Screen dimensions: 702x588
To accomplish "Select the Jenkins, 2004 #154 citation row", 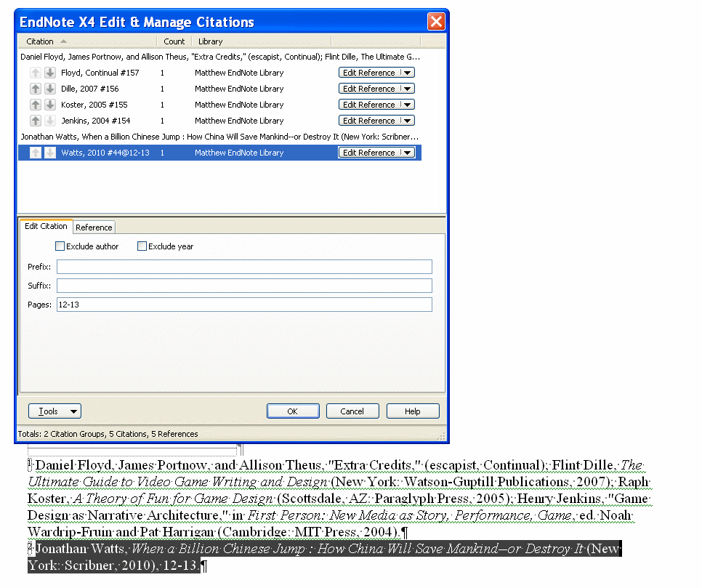I will click(x=219, y=121).
